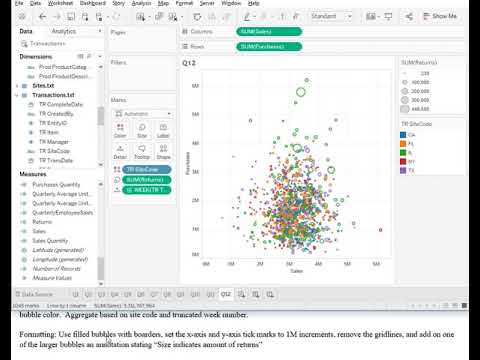This screenshot has height=360, width=480.
Task: Open the Worksheet menu
Action: pyautogui.click(x=60, y=3)
